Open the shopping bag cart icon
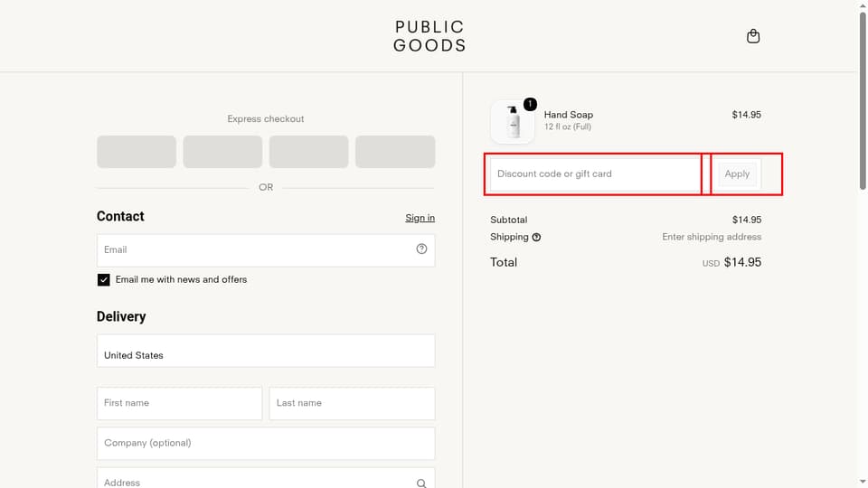This screenshot has width=868, height=488. [x=753, y=36]
